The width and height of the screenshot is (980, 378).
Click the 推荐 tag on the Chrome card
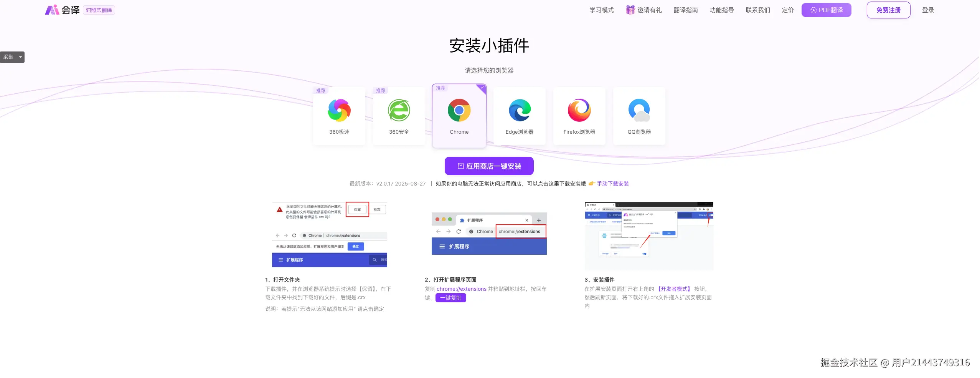pyautogui.click(x=441, y=88)
